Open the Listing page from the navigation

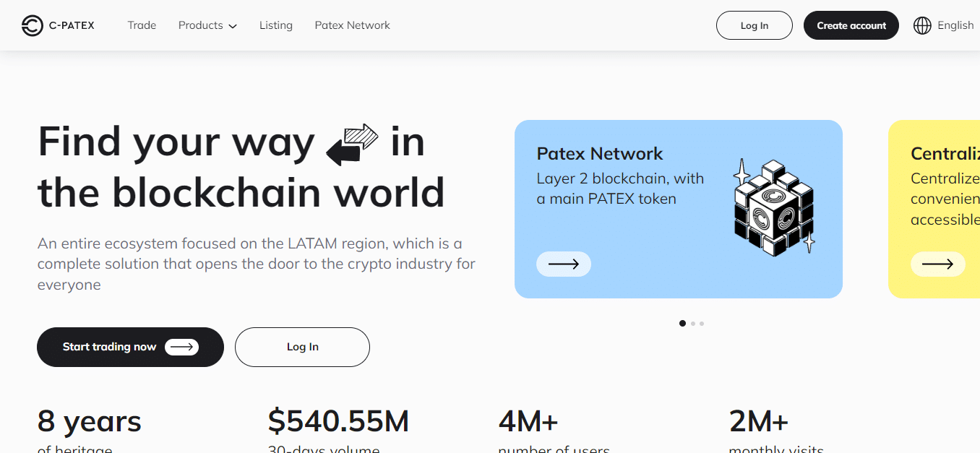point(275,25)
